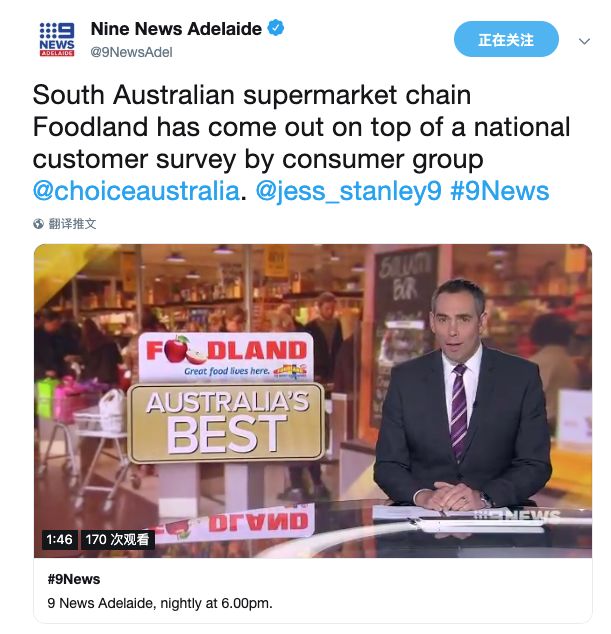
Task: Click the blue verified badge icon
Action: point(277,28)
